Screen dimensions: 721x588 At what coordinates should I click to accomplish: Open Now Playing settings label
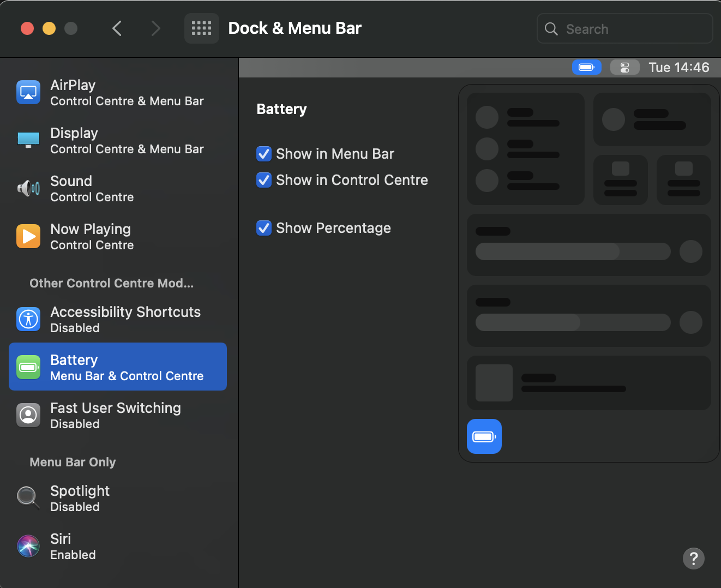tap(92, 237)
